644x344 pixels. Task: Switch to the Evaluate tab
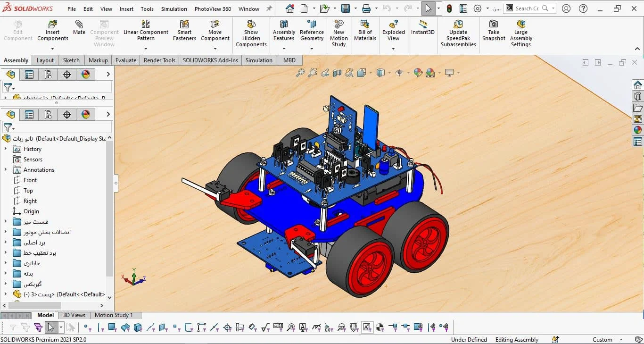point(126,60)
